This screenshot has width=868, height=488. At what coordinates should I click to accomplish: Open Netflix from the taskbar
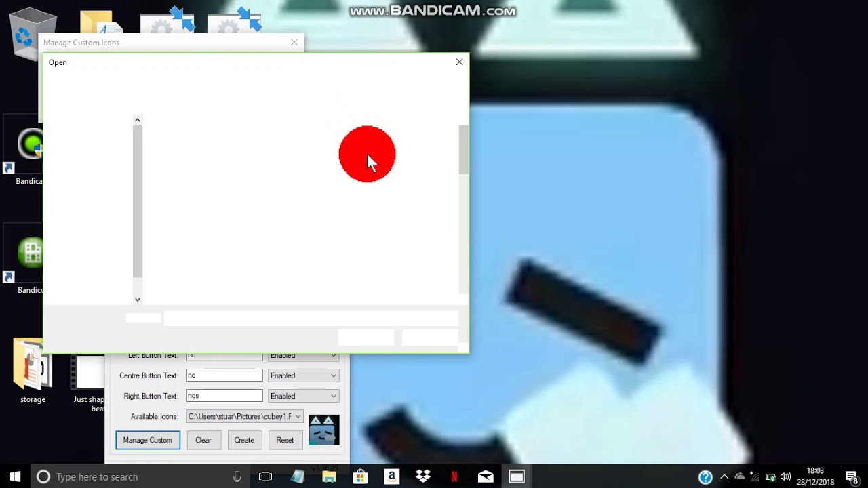[454, 476]
